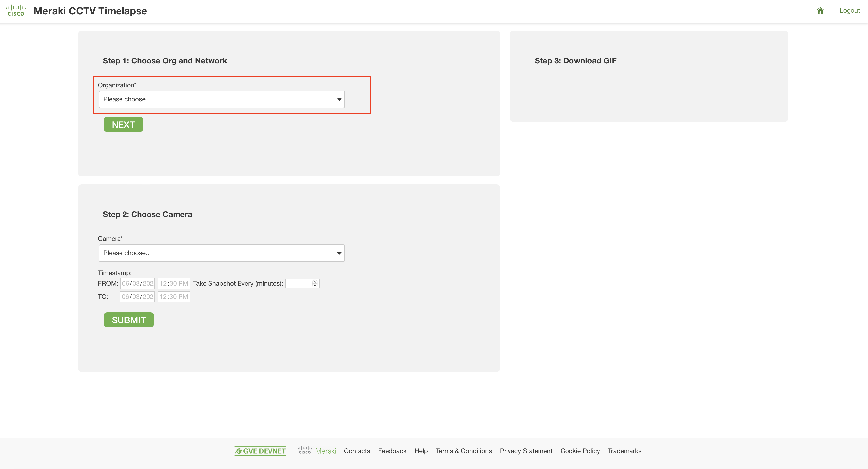Open the Organization dropdown
The height and width of the screenshot is (469, 868).
pyautogui.click(x=221, y=99)
